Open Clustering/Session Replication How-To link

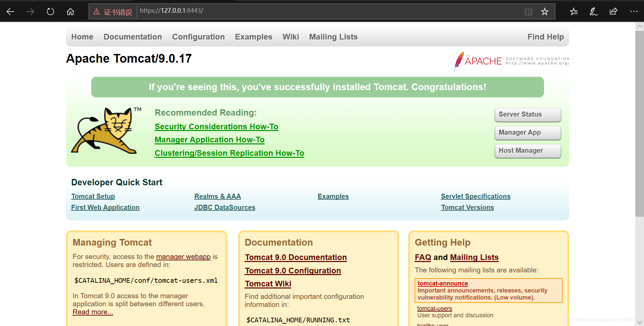pos(229,153)
